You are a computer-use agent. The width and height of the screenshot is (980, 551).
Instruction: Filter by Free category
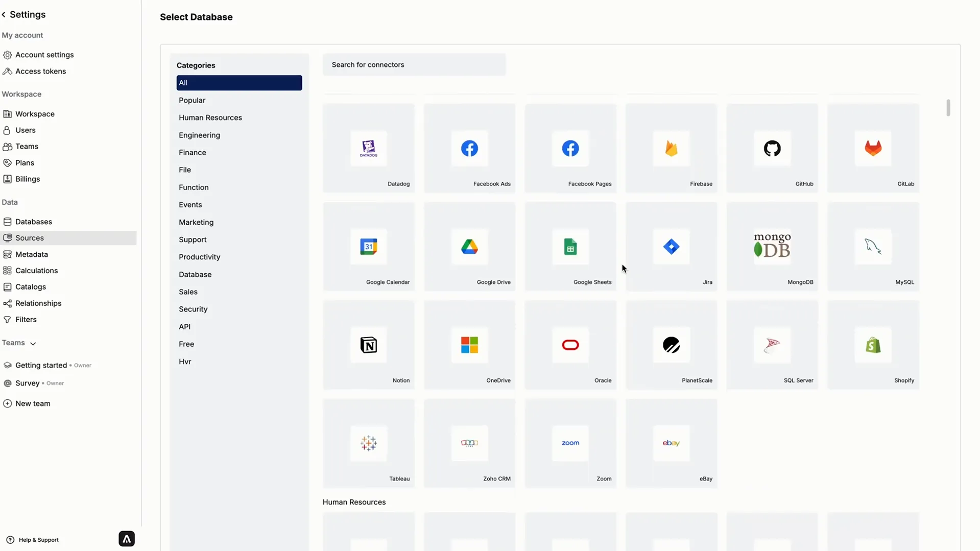coord(186,344)
